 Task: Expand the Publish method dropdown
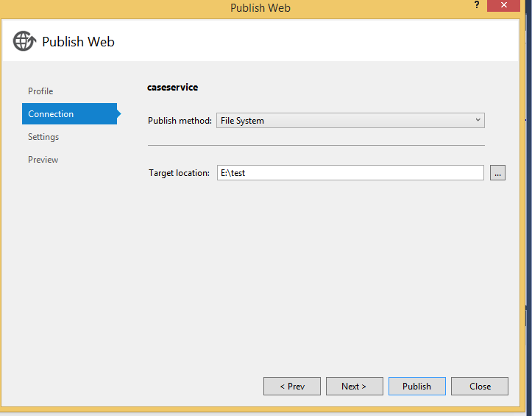pos(350,121)
